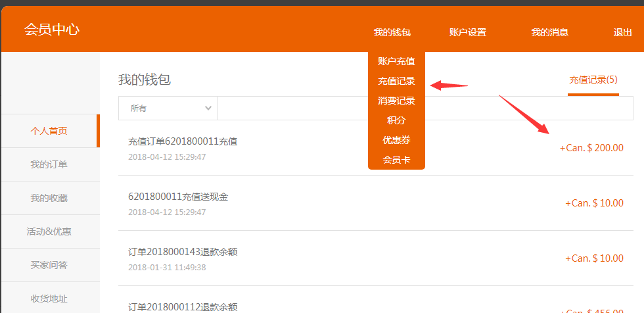Switch to the 充值记录(5) tab
The width and height of the screenshot is (644, 313).
point(593,80)
